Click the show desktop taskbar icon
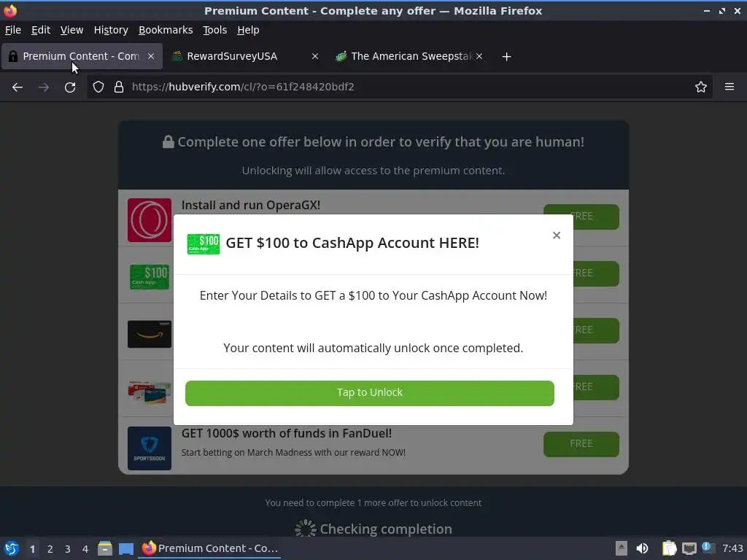Screen dimensions: 747x560 pyautogui.click(x=126, y=548)
